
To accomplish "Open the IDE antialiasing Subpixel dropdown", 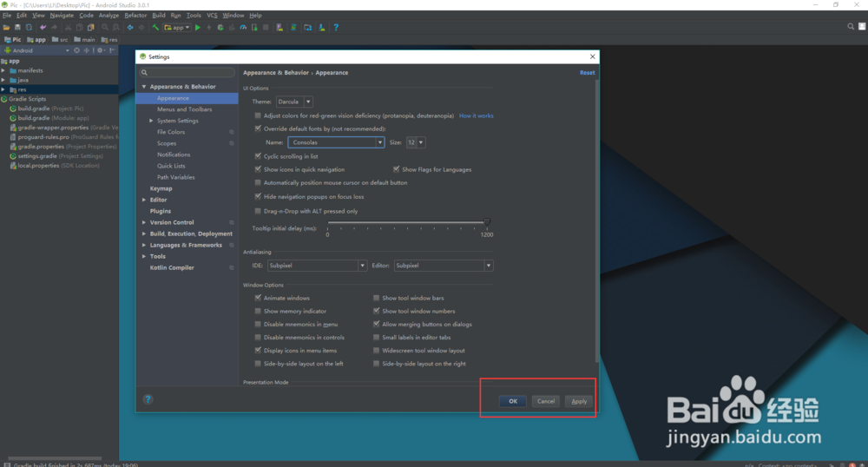I will [317, 266].
